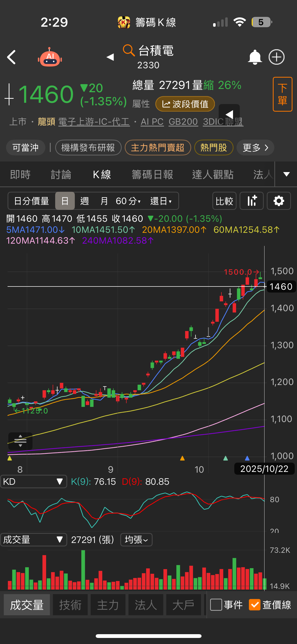Open the GB200 concept link
The height and width of the screenshot is (644, 297).
click(x=183, y=122)
